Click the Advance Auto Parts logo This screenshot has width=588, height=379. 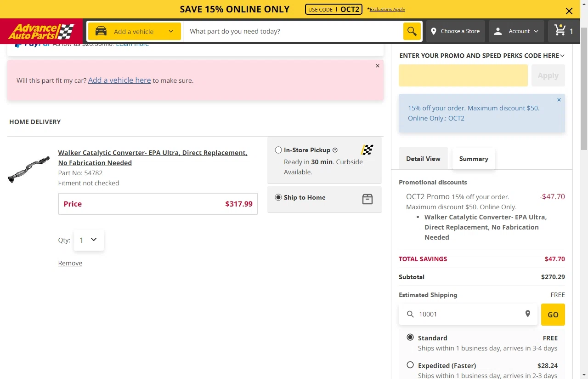pos(41,31)
